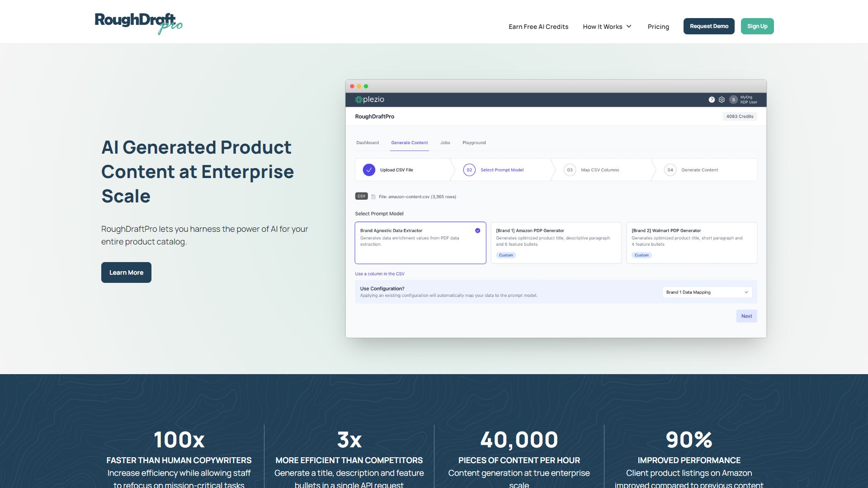Toggle the selected checkmark on Brand Agnostic card
868x488 pixels.
coord(477,230)
